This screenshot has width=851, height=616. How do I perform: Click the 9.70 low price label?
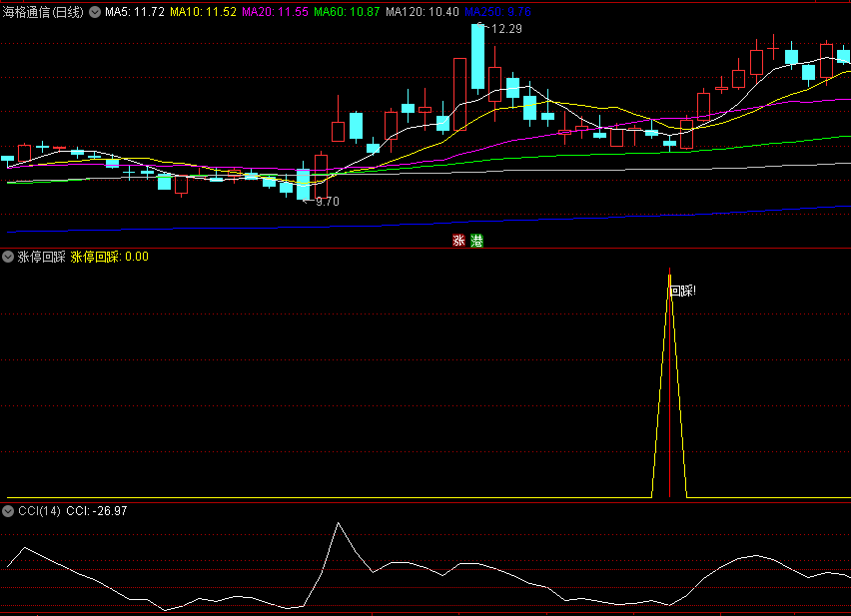point(328,202)
